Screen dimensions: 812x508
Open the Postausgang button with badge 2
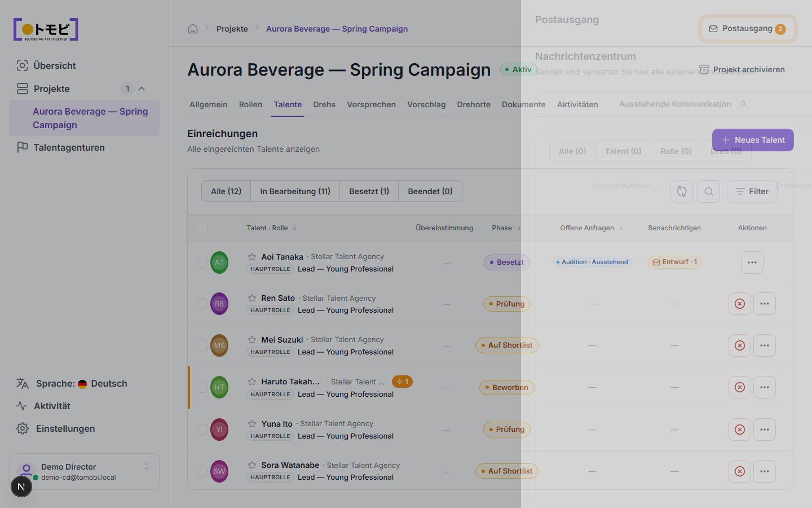pos(748,29)
